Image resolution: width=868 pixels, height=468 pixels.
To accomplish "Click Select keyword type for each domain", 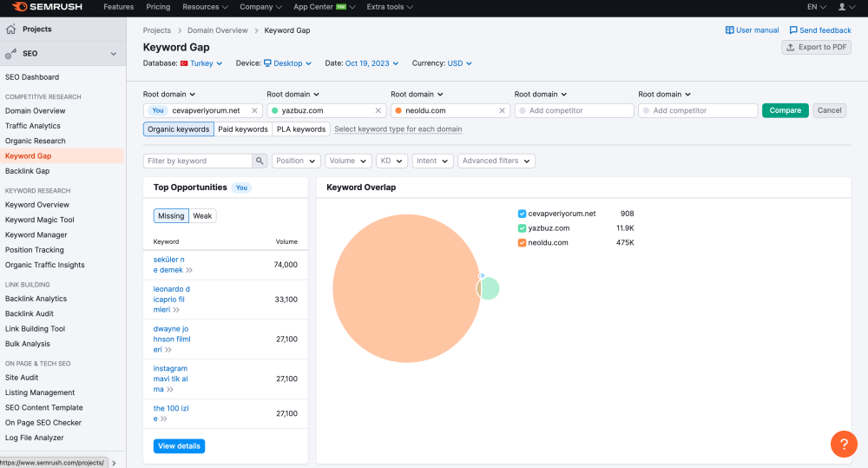I will (398, 129).
